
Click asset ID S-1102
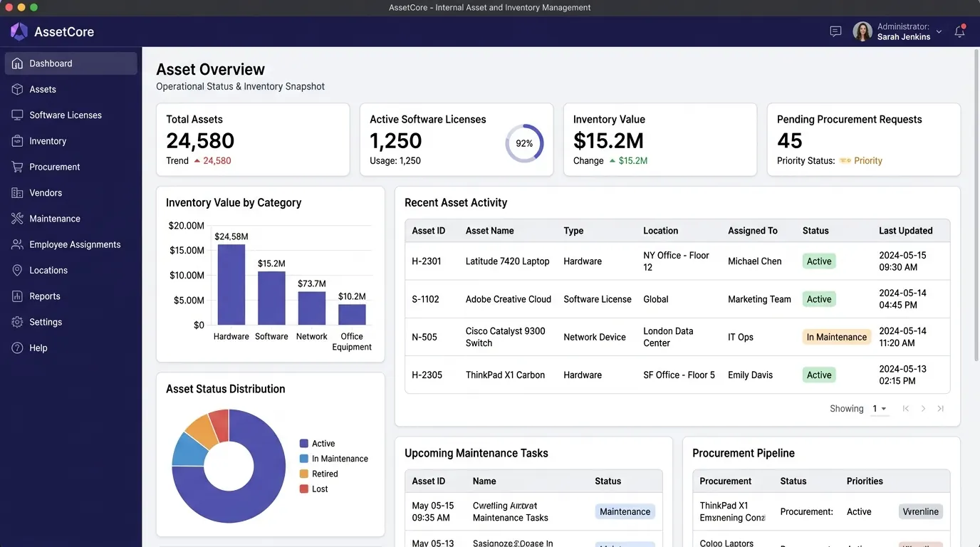pos(426,299)
